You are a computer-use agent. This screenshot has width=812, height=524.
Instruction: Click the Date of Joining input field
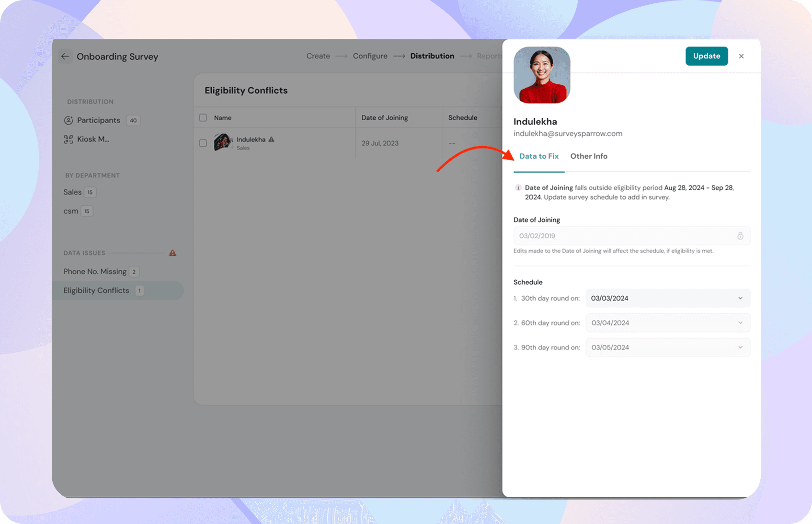pyautogui.click(x=623, y=236)
